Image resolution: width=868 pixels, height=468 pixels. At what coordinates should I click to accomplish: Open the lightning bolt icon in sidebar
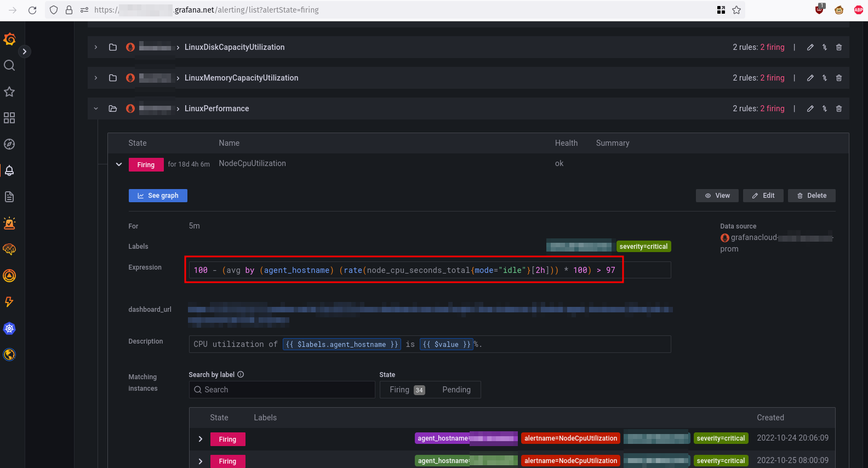9,302
